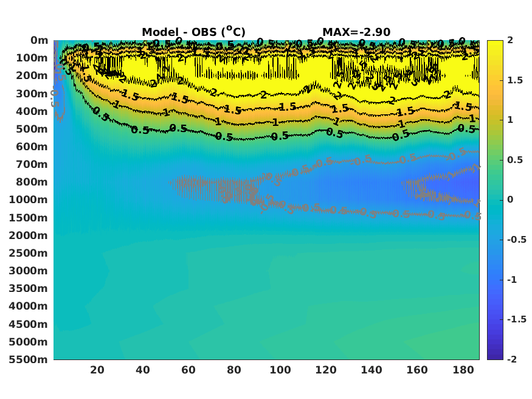Click the depth axis label "5000m"
Image resolution: width=532 pixels, height=399 pixels.
click(29, 341)
